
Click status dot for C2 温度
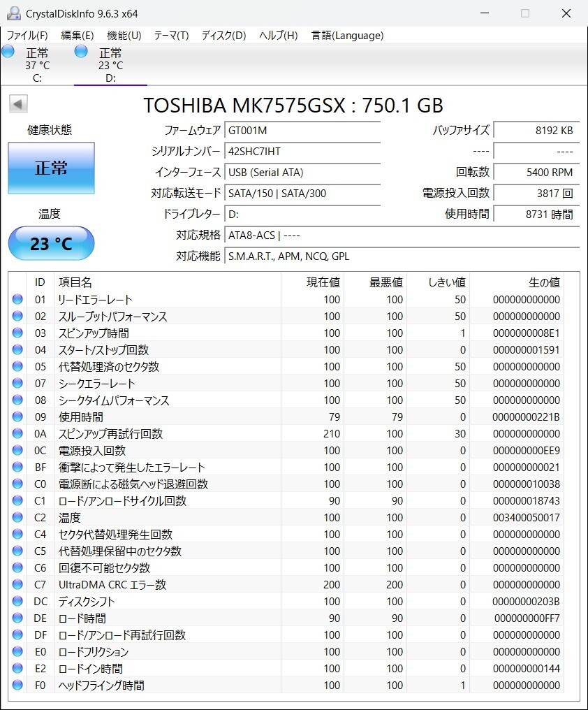[x=17, y=517]
